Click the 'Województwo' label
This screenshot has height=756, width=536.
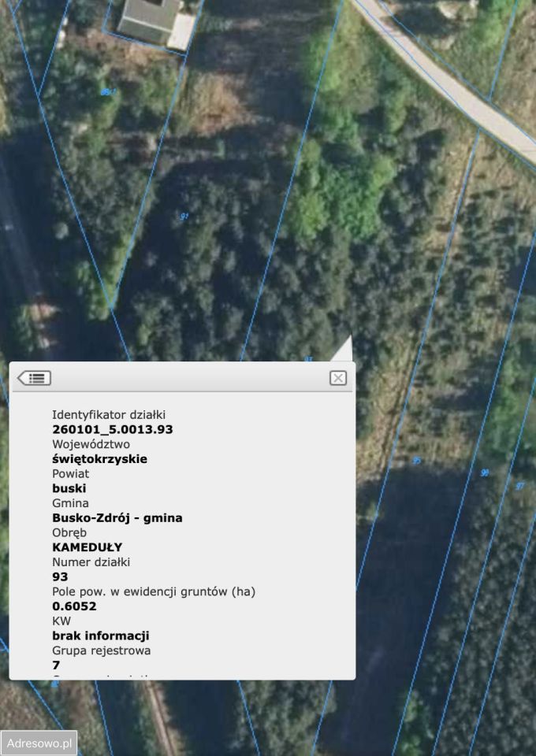91,444
